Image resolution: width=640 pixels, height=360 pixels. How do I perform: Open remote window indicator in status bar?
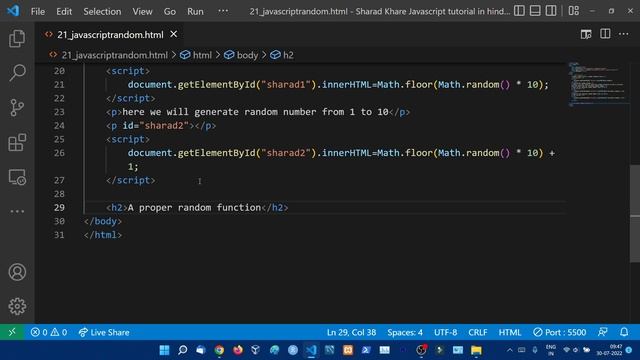[12, 332]
